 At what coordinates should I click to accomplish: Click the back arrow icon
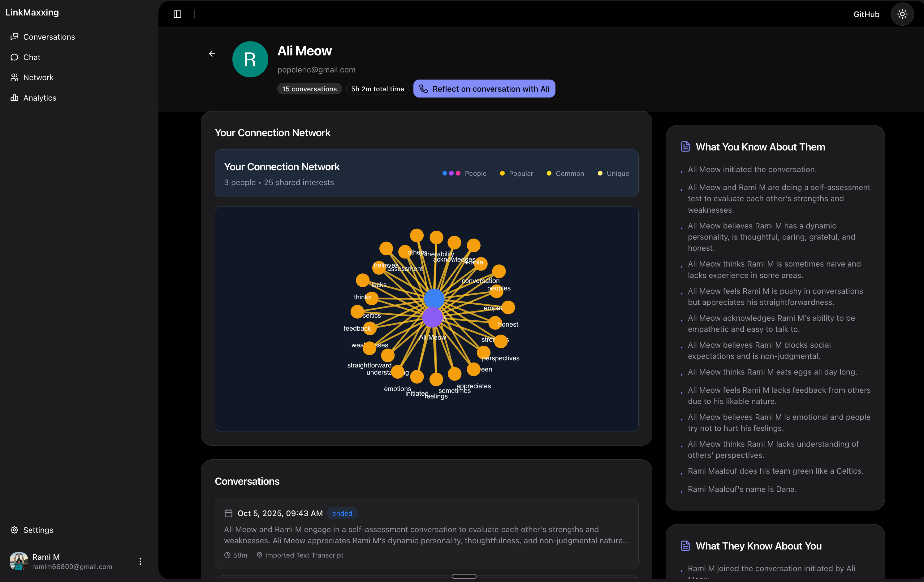[212, 54]
